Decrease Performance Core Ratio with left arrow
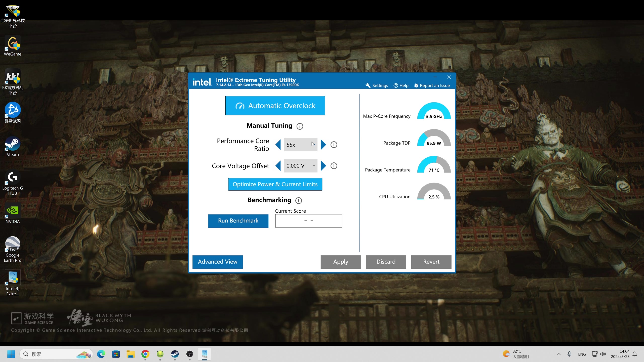Screen dimensions: 644x362 pos(278,145)
